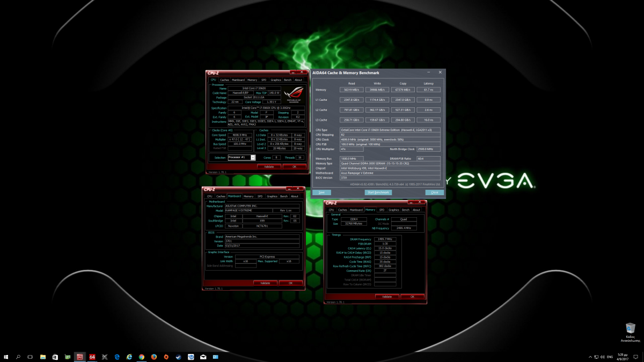644x362 pixels.
Task: Launch Internet Explorer from taskbar
Action: click(x=129, y=357)
